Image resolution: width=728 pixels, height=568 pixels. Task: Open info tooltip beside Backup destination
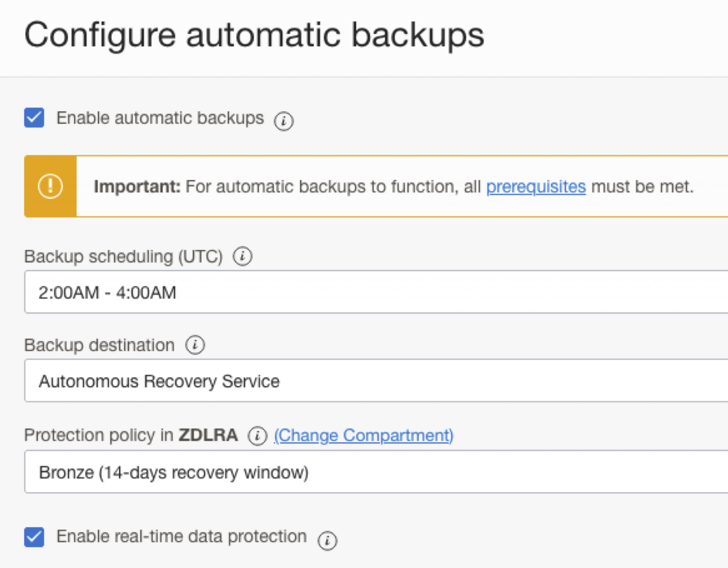[195, 345]
